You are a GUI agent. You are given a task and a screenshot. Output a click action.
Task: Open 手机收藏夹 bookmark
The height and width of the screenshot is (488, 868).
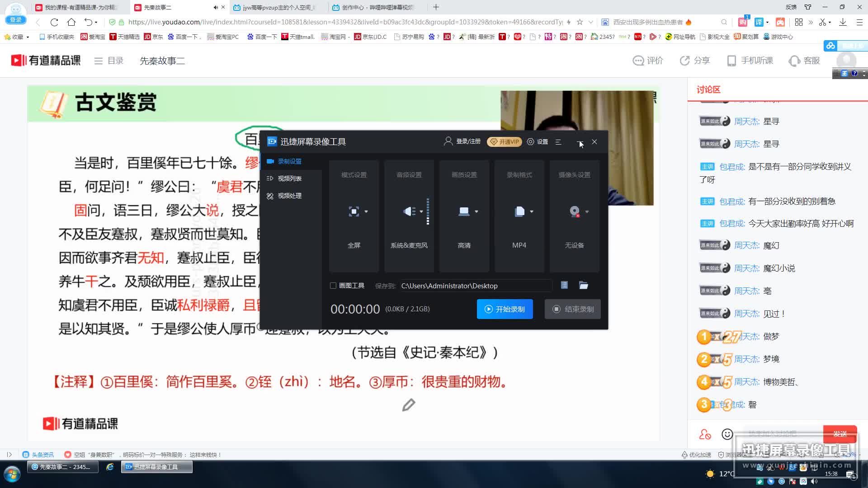[57, 37]
